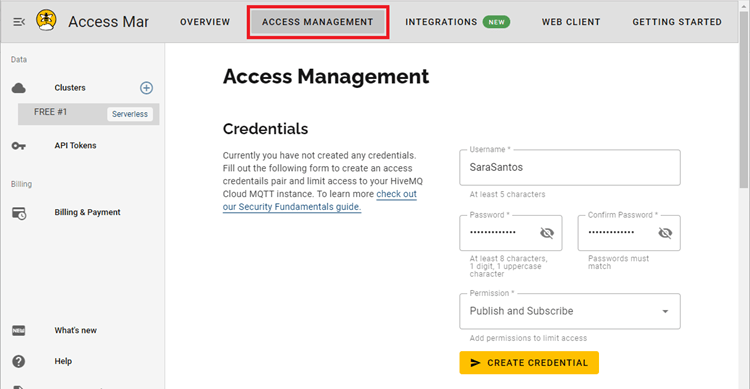Open What's new in the sidebar
Viewport: 750px width, 389px height.
click(76, 331)
